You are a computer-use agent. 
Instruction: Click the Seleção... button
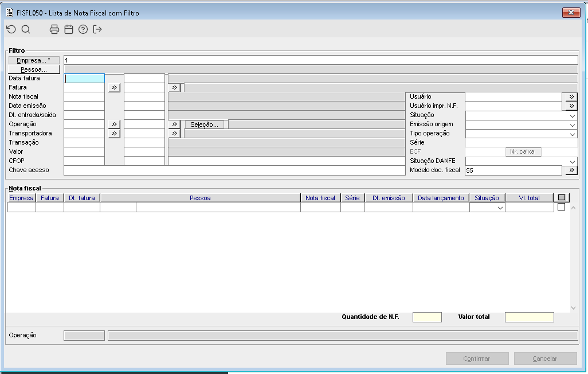205,124
